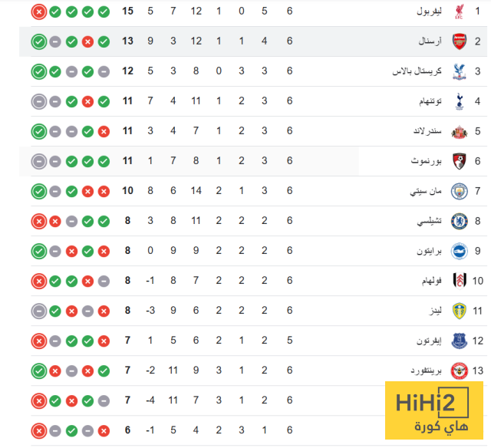The width and height of the screenshot is (491, 448).
Task: Select the Manchester City crest
Action: click(460, 191)
